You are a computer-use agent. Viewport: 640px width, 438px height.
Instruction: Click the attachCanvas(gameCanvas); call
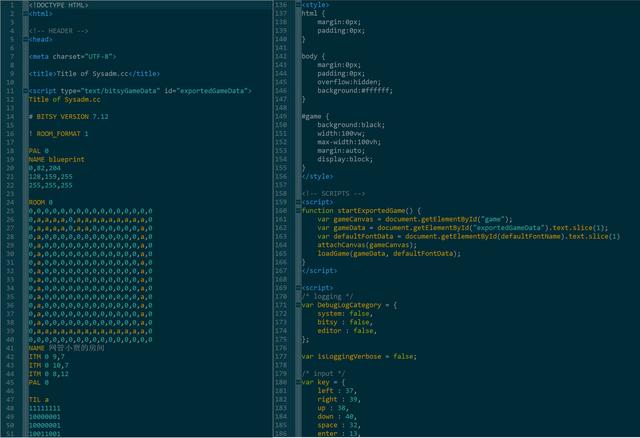pyautogui.click(x=367, y=245)
